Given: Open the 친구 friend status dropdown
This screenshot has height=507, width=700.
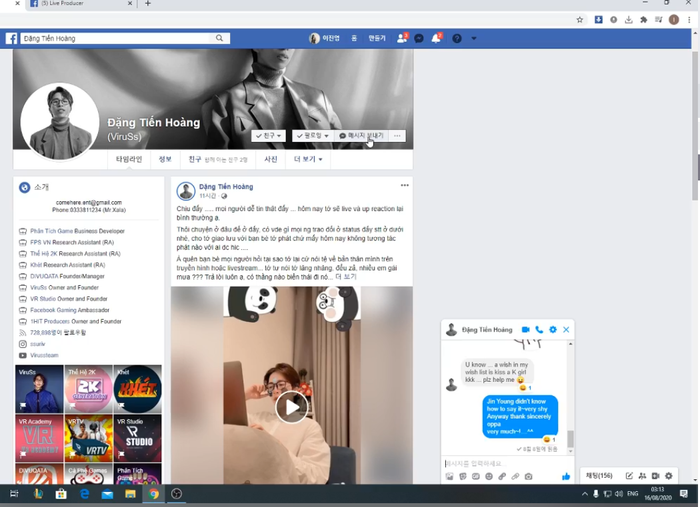Looking at the screenshot, I should [271, 135].
